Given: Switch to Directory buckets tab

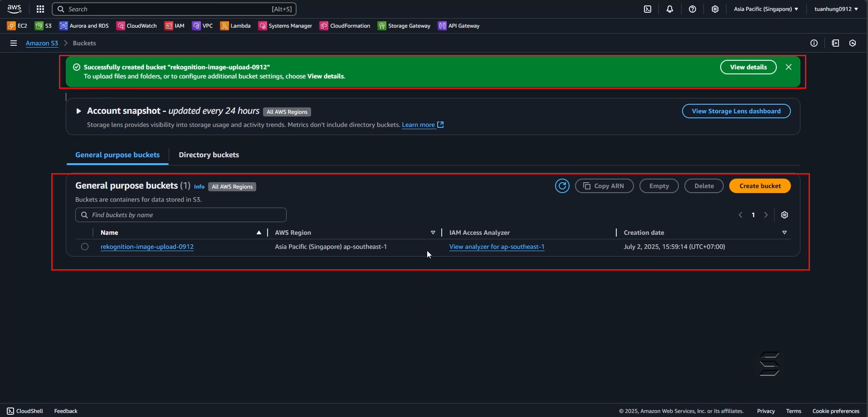Looking at the screenshot, I should 209,155.
